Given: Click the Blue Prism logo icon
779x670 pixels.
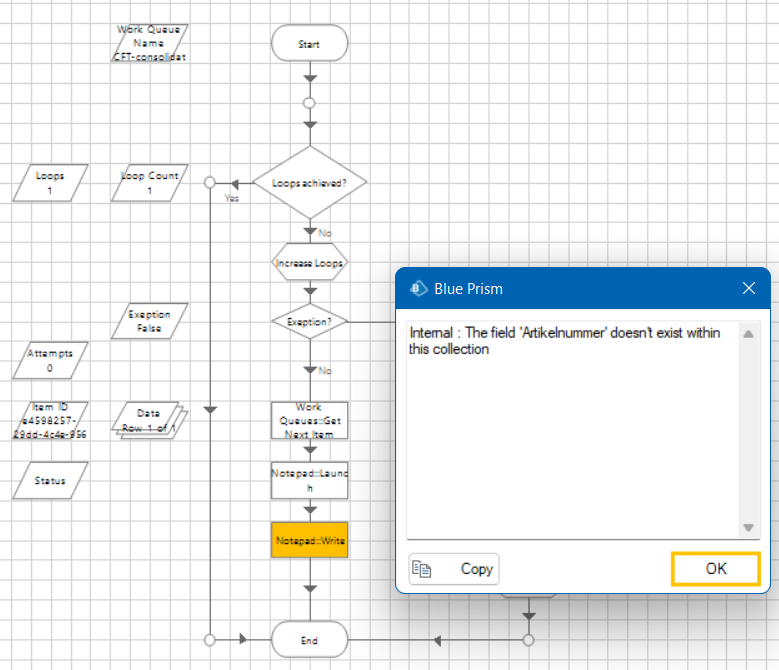Looking at the screenshot, I should tap(418, 289).
